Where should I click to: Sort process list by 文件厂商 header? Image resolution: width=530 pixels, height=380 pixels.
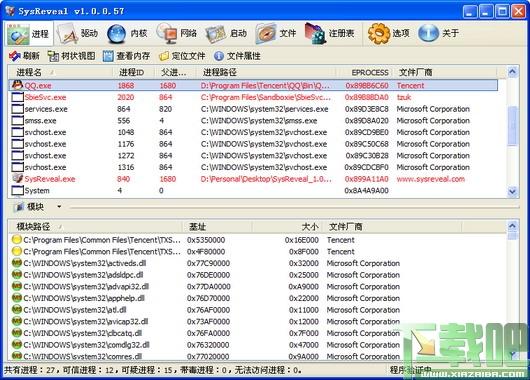[x=444, y=72]
